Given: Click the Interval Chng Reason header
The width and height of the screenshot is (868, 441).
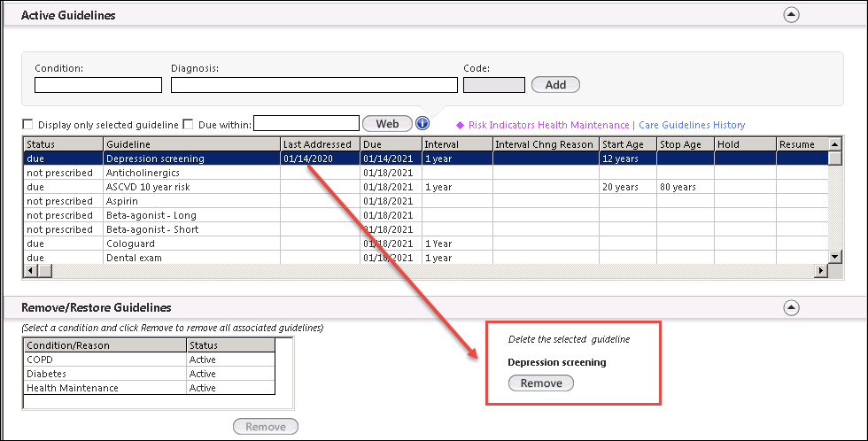Looking at the screenshot, I should (546, 144).
